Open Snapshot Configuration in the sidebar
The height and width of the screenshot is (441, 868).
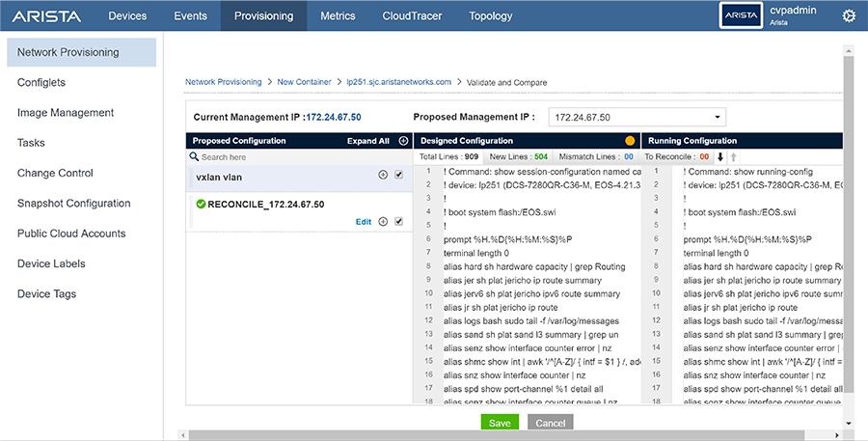(73, 204)
